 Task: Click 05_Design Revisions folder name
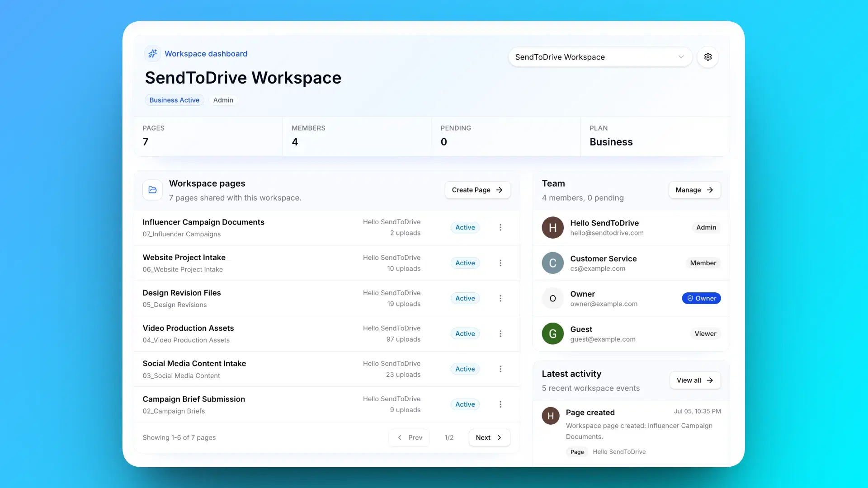pos(175,305)
